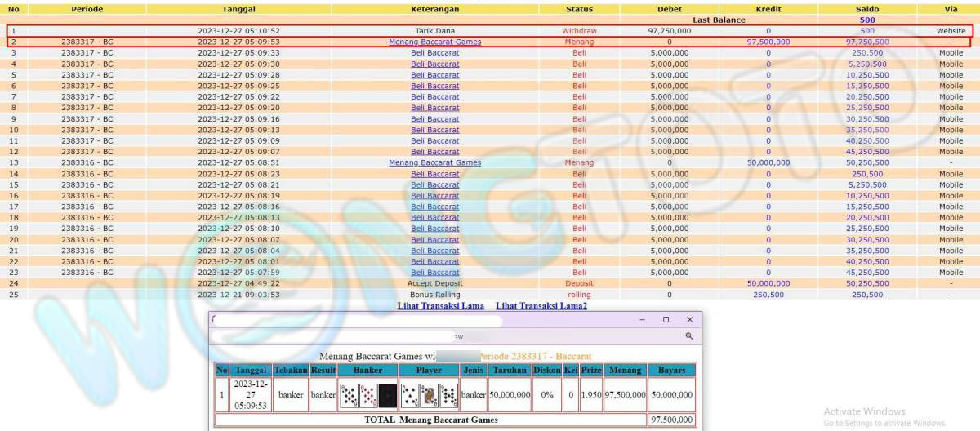Click the Keterangan column header
Screen dimensions: 980x431
(434, 9)
